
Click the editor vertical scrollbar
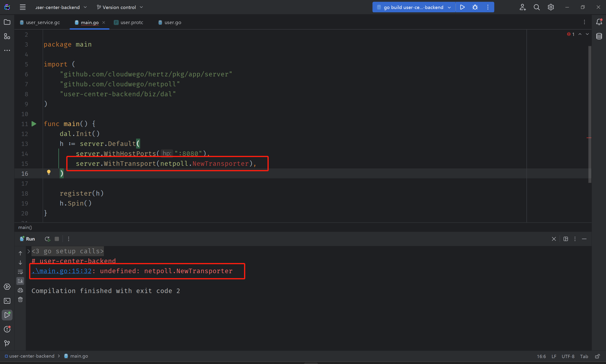click(590, 114)
